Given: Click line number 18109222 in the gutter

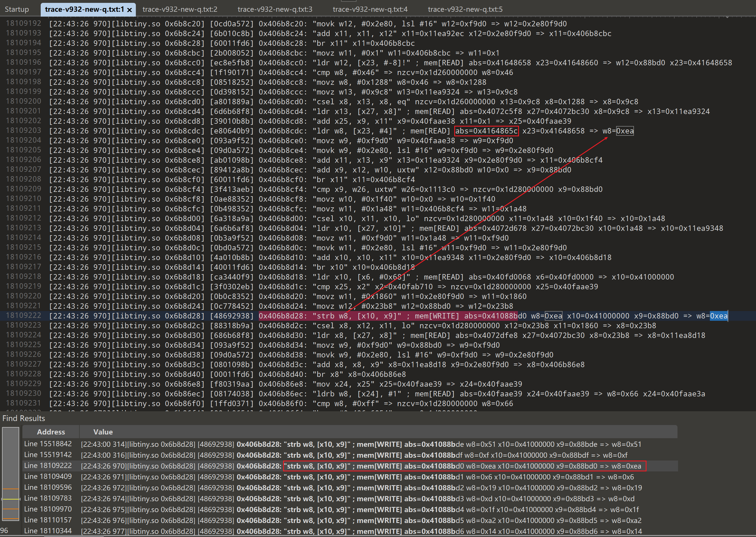Looking at the screenshot, I should coord(23,316).
